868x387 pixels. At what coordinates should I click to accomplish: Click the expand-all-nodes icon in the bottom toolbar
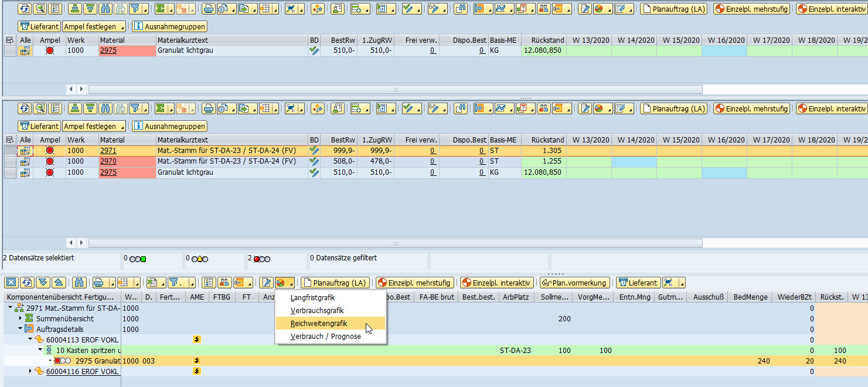point(43,283)
